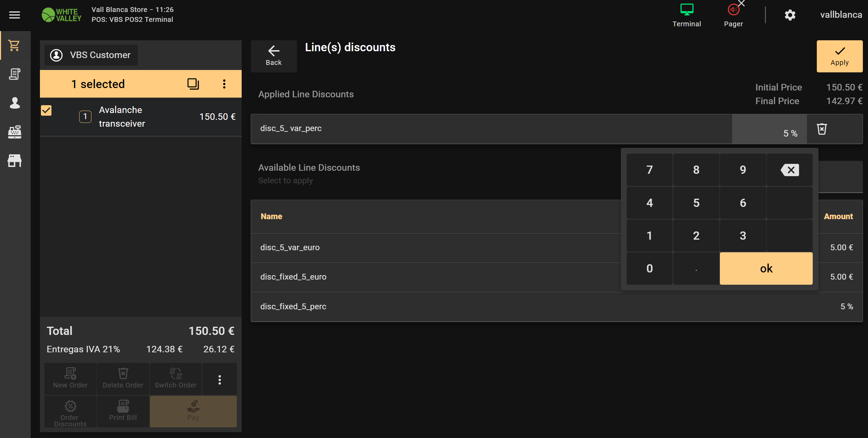The width and height of the screenshot is (868, 438).
Task: Open the vallblanca user menu
Action: tap(841, 15)
